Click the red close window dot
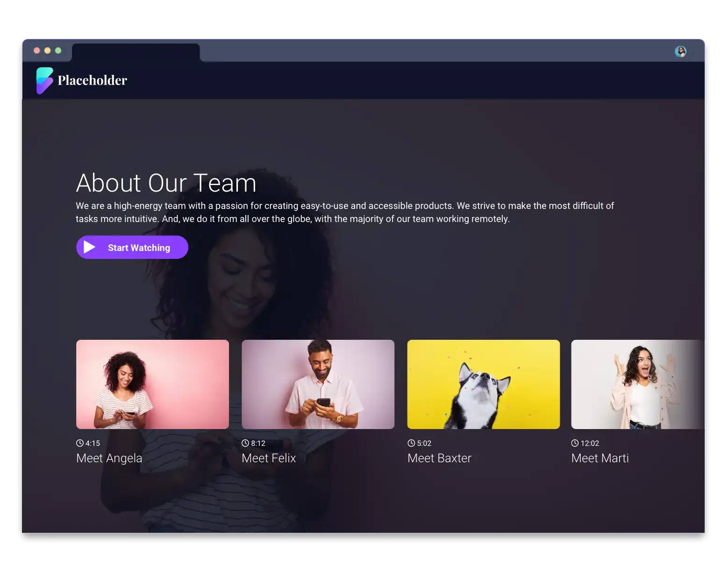 (36, 50)
